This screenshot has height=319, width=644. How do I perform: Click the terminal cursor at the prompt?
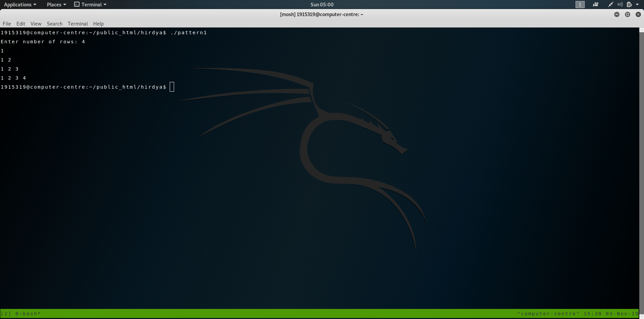pos(172,87)
